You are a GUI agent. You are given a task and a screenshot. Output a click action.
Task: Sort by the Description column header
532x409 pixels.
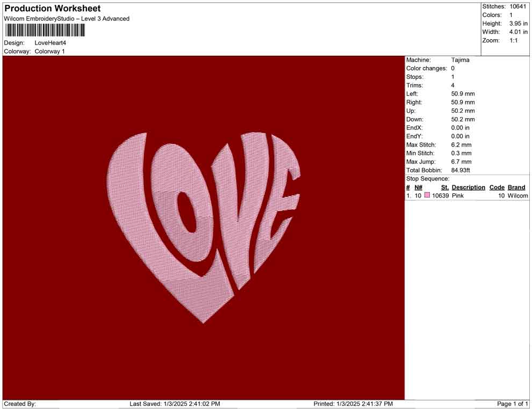pos(468,187)
